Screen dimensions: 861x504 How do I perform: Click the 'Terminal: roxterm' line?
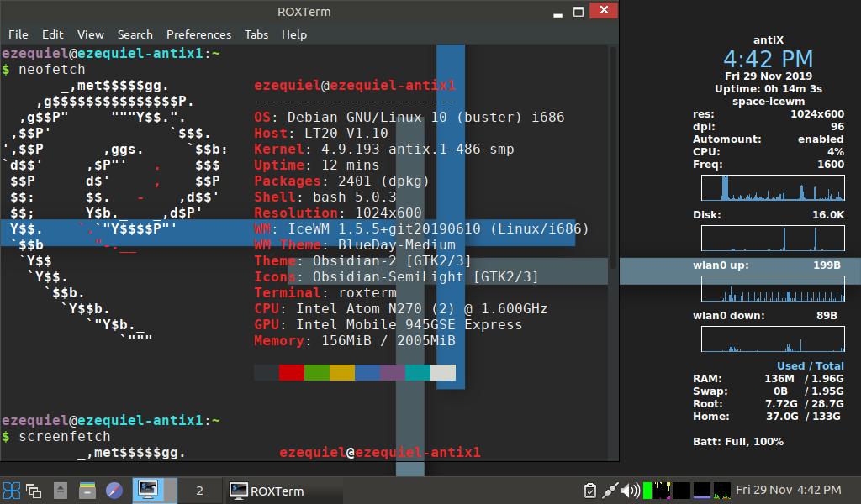click(x=325, y=293)
